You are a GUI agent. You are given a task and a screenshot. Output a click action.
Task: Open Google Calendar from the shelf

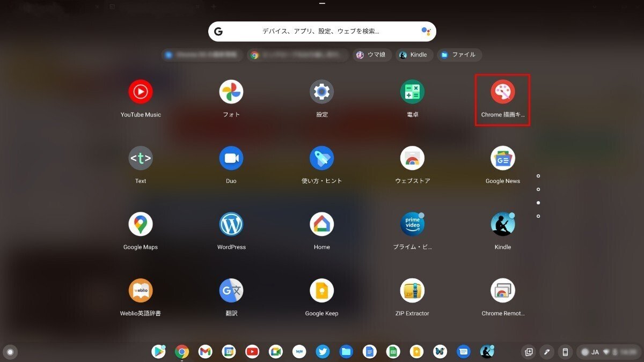pyautogui.click(x=229, y=352)
